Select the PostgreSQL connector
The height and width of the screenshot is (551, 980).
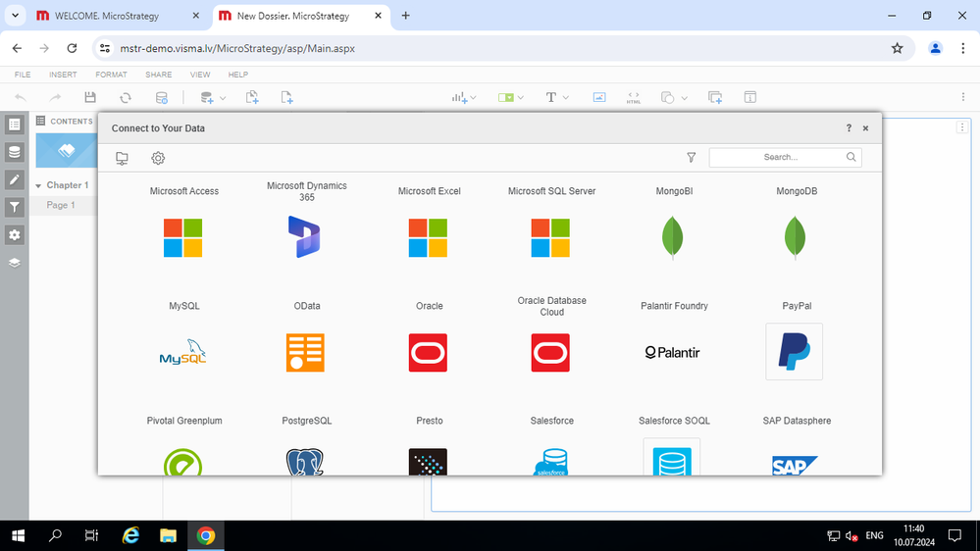pos(305,463)
